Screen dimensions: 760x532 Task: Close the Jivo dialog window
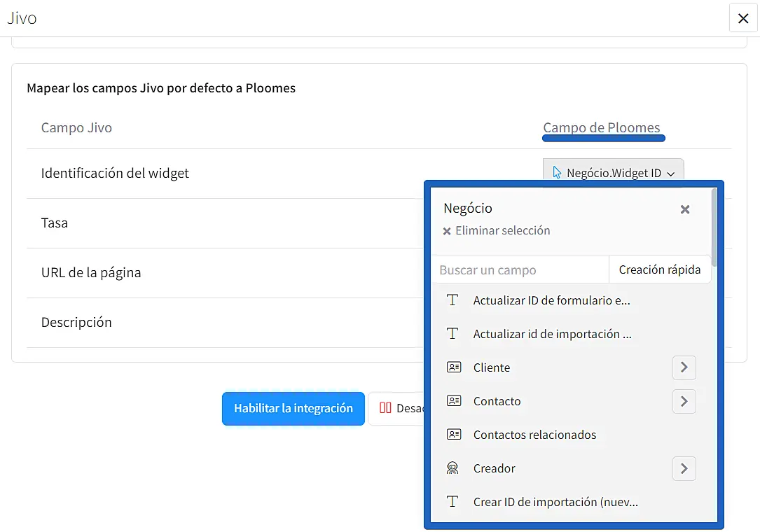tap(743, 18)
